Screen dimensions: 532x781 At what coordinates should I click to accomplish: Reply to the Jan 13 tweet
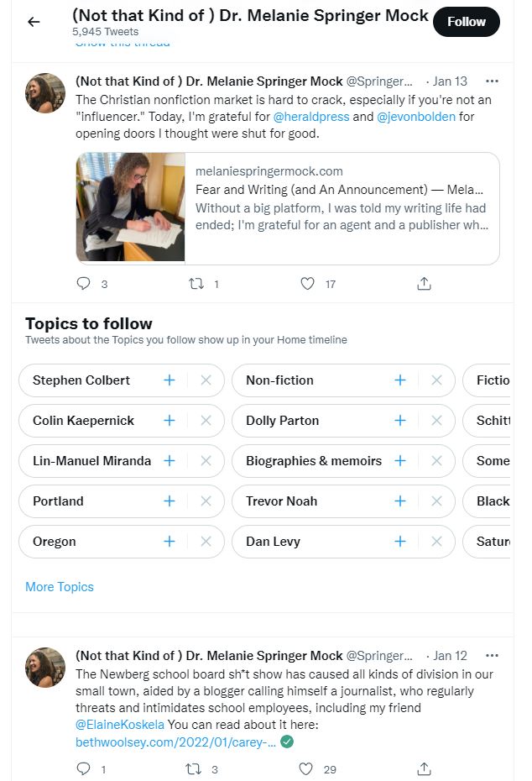click(84, 283)
